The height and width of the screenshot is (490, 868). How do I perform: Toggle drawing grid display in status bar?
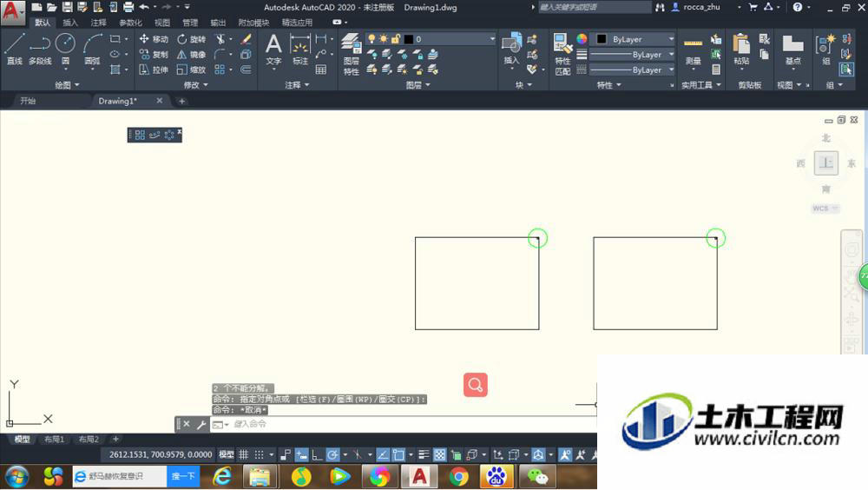244,455
